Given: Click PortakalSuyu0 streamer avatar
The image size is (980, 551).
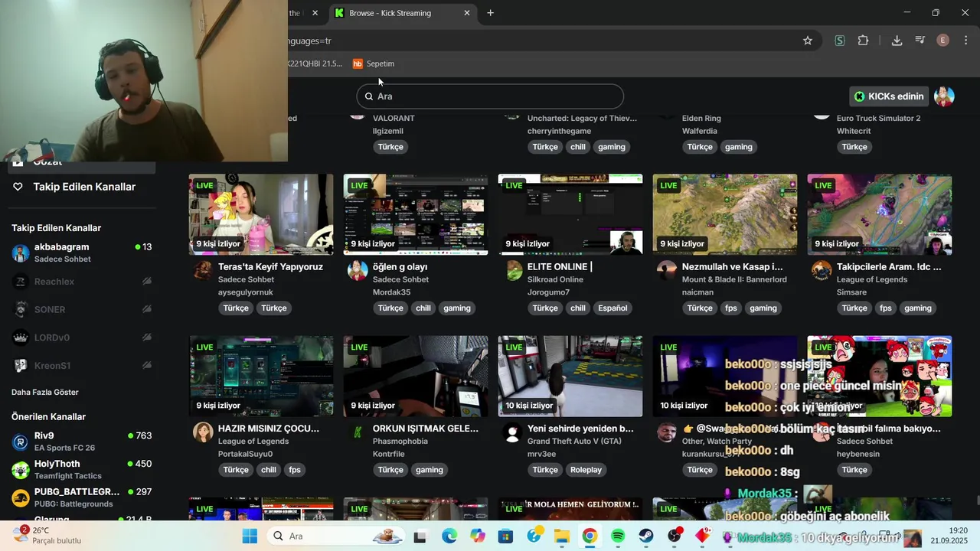Looking at the screenshot, I should click(x=203, y=432).
